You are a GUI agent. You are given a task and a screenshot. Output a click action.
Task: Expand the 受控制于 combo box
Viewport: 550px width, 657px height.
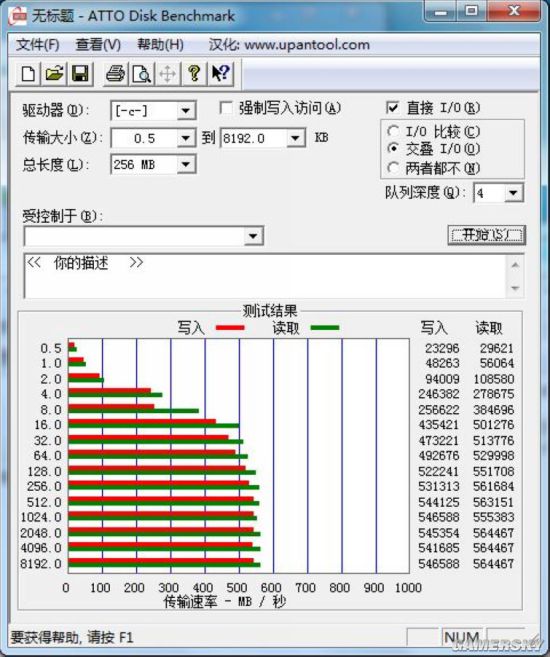[253, 236]
